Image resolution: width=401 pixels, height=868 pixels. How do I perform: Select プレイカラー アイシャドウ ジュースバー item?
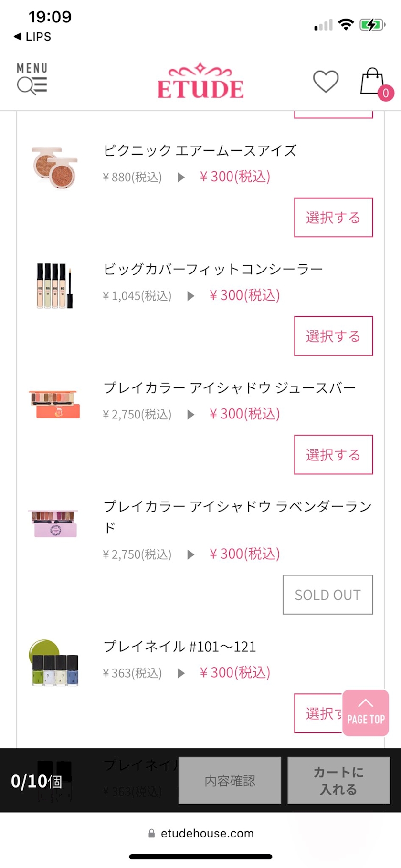pyautogui.click(x=333, y=455)
